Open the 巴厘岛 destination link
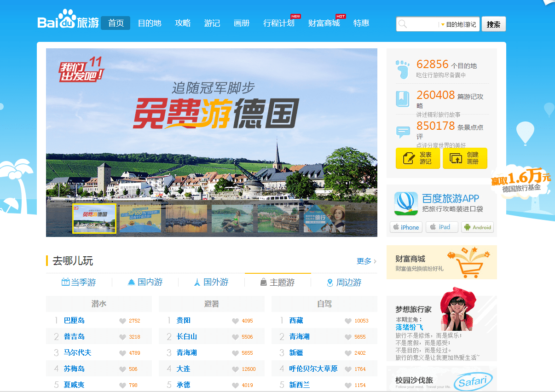 tap(74, 320)
